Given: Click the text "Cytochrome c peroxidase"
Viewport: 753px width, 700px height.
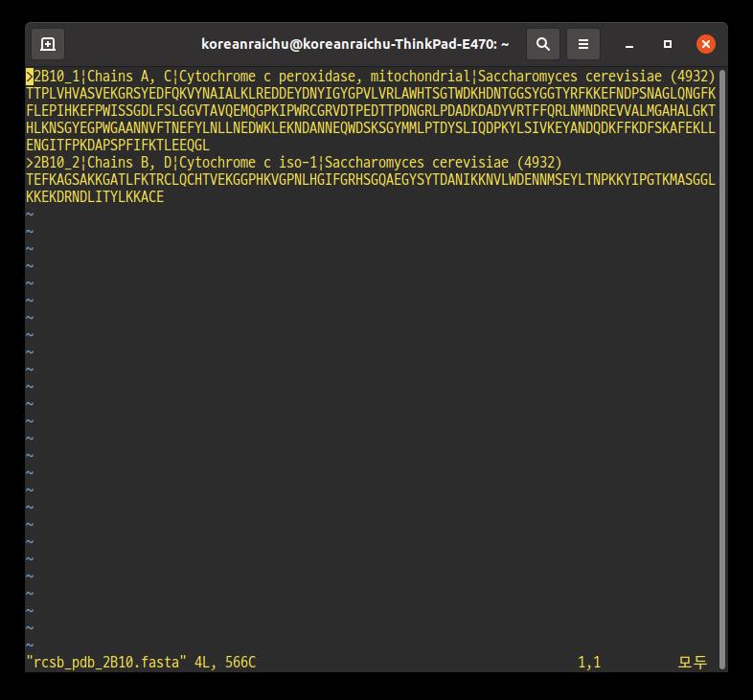Looking at the screenshot, I should pos(267,77).
